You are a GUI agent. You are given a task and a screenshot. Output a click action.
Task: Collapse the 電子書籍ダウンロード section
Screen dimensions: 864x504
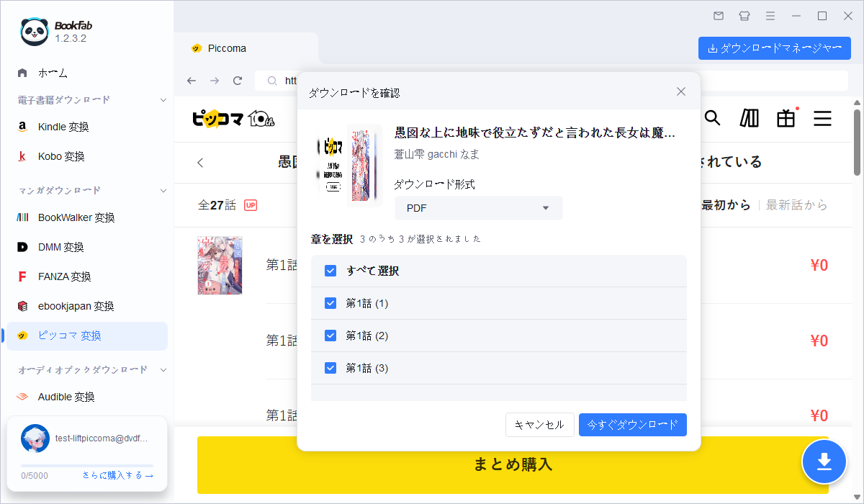pos(163,100)
